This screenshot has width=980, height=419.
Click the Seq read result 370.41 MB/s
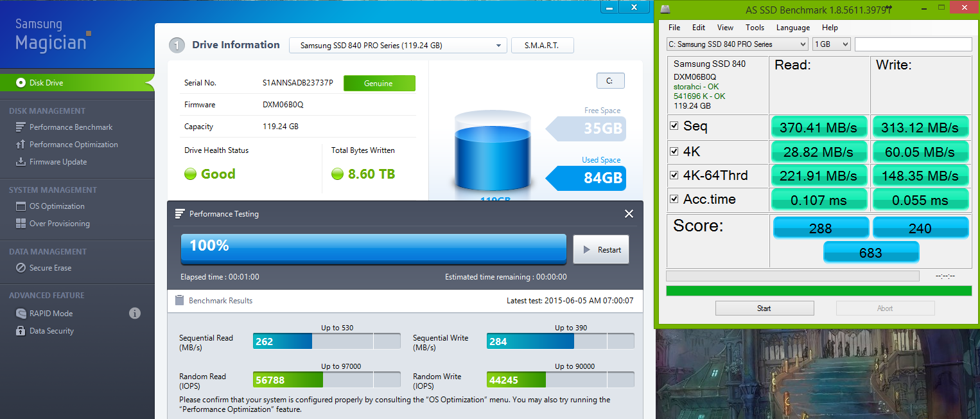pyautogui.click(x=819, y=127)
